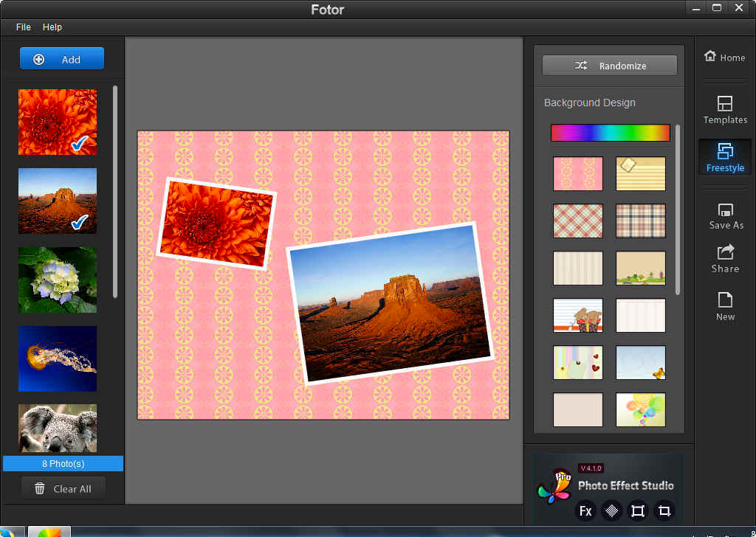The height and width of the screenshot is (537, 756).
Task: Click the Randomize button
Action: pos(609,66)
